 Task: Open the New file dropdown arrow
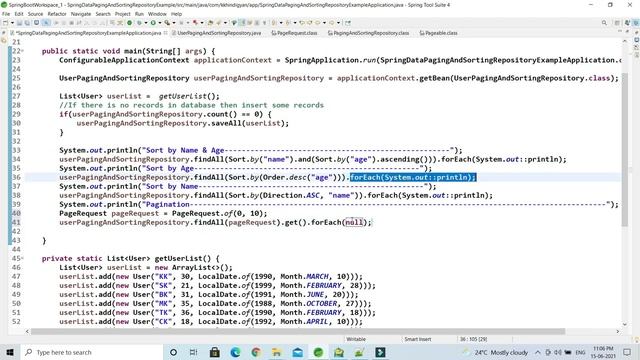(x=12, y=23)
